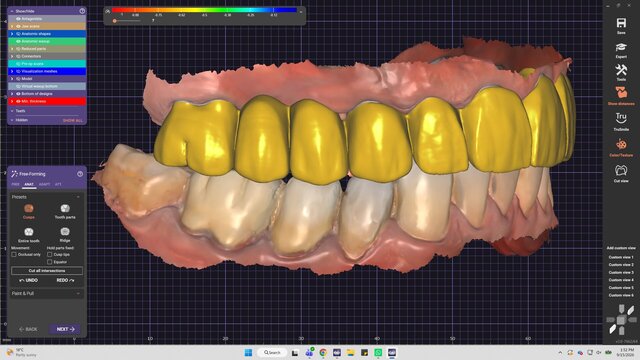Select the Entire tooth preset icon

[29, 232]
